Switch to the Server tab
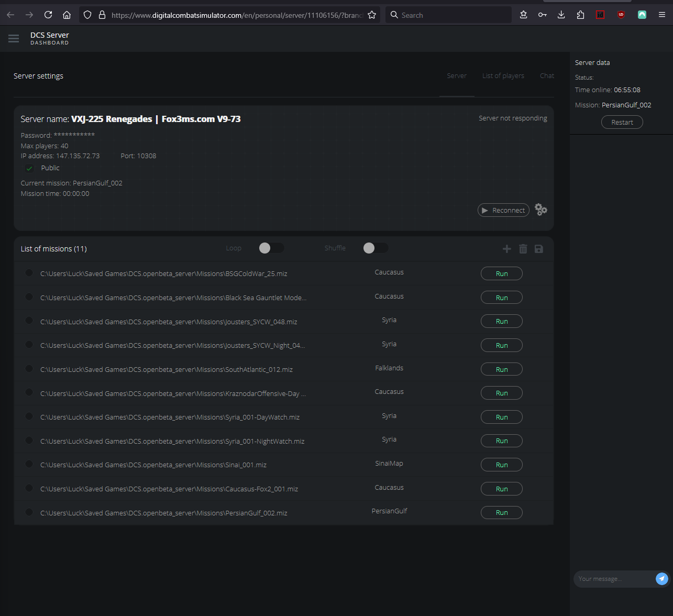This screenshot has height=616, width=673. [457, 76]
